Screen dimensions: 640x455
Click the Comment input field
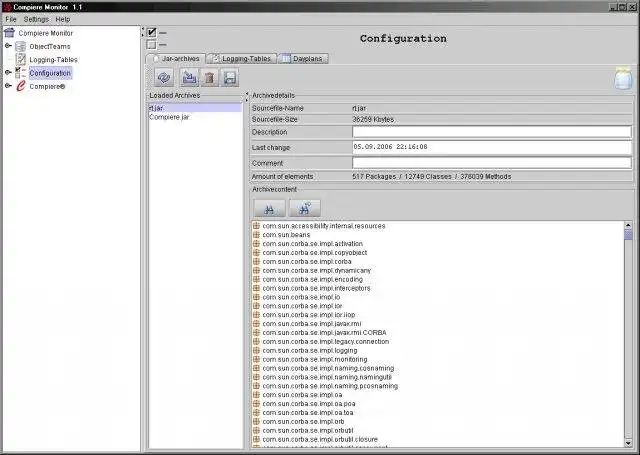point(492,162)
